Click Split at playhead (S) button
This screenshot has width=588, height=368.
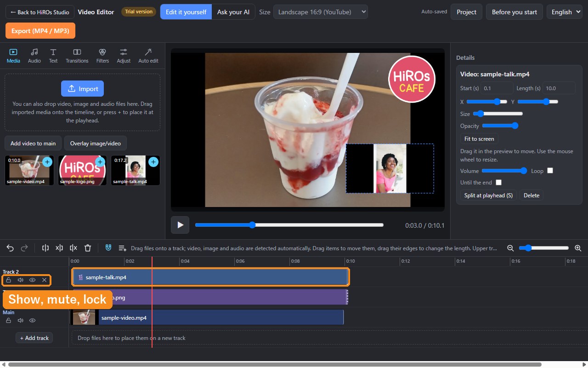(x=488, y=195)
